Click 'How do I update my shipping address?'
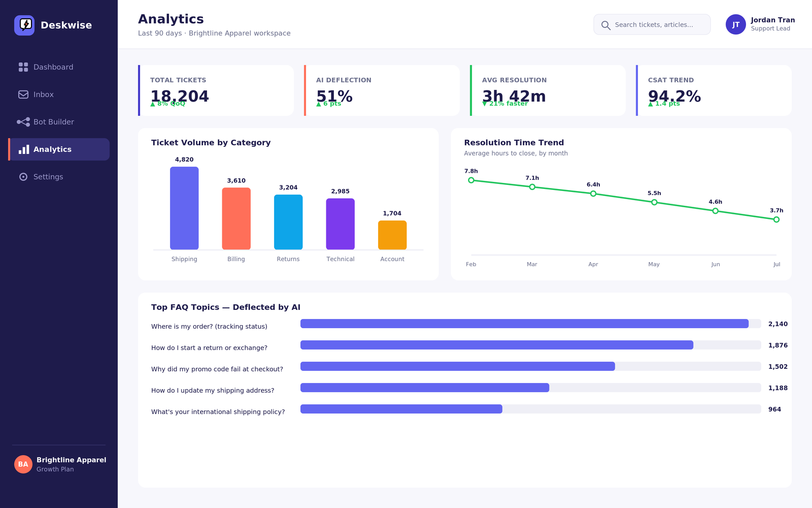This screenshot has width=812, height=508. point(213,391)
